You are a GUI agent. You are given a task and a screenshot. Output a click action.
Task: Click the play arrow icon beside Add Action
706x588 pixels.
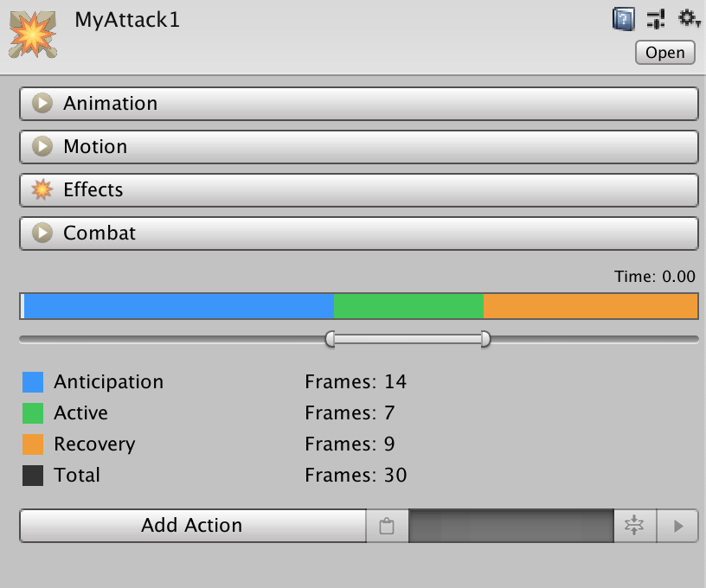[677, 526]
